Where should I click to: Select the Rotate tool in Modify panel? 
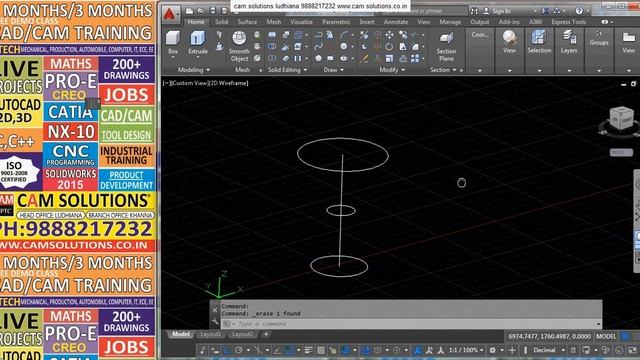pyautogui.click(x=389, y=47)
